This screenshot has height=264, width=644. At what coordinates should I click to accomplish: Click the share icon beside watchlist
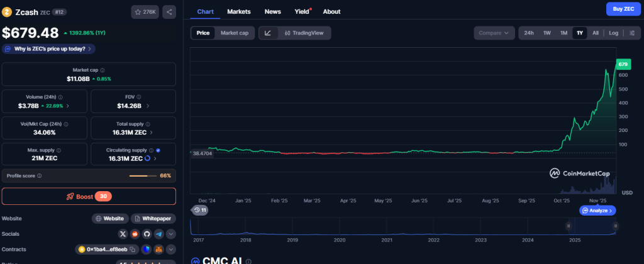click(x=169, y=11)
